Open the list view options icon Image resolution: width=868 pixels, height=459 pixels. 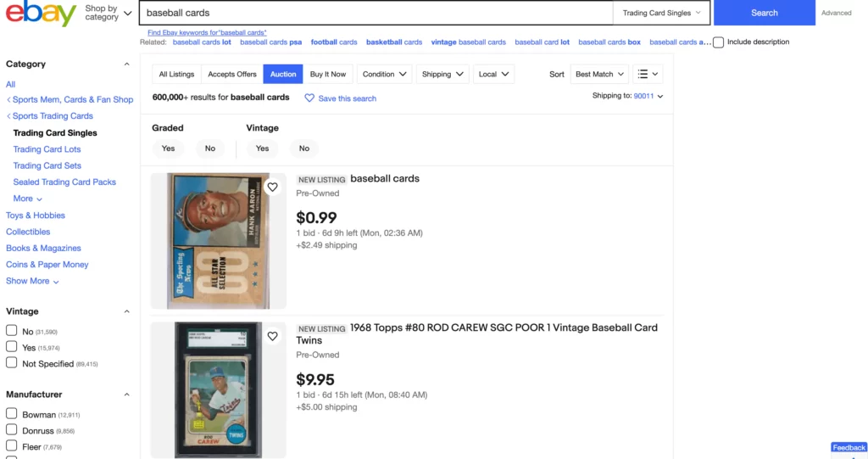[x=648, y=75]
